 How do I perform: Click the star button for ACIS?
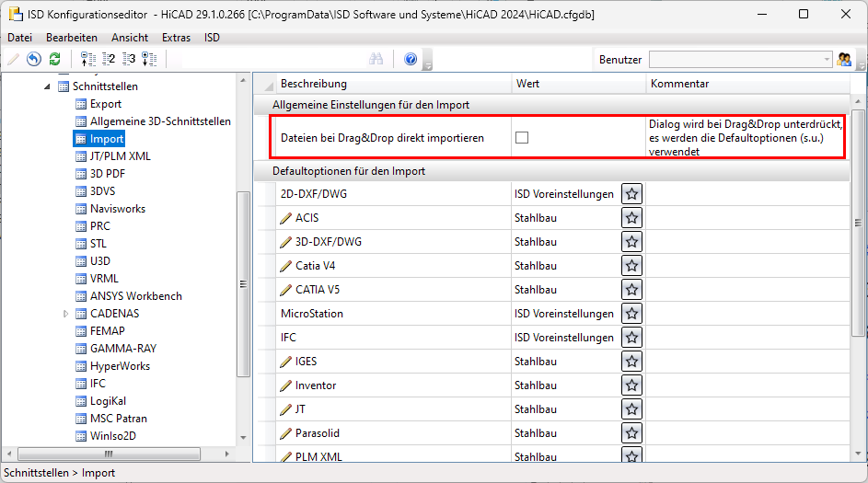click(x=631, y=218)
